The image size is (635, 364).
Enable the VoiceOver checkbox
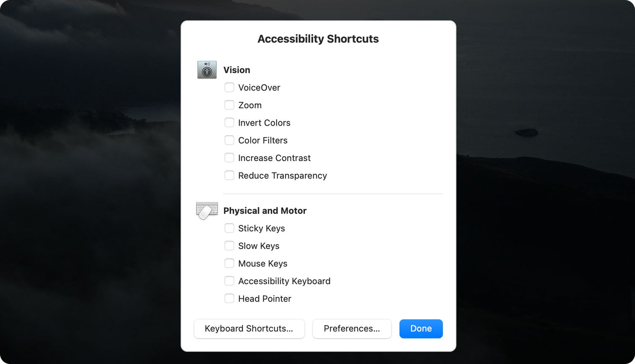pos(229,87)
